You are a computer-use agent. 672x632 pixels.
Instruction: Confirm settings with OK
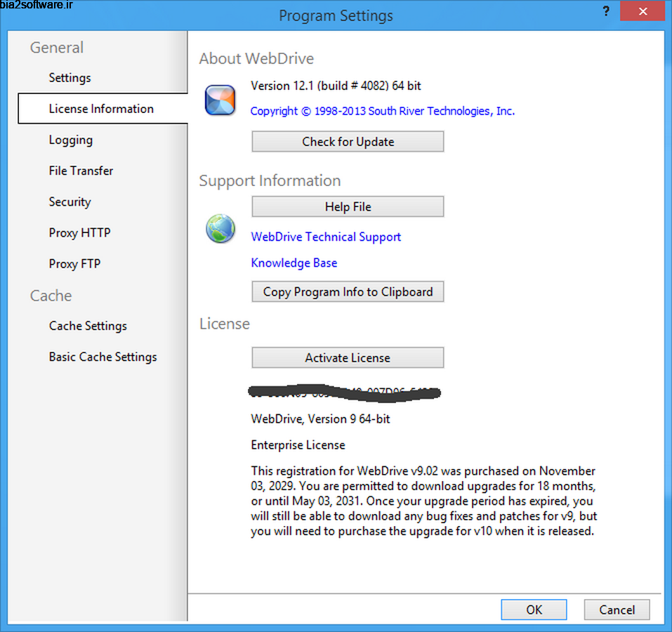[x=533, y=610]
